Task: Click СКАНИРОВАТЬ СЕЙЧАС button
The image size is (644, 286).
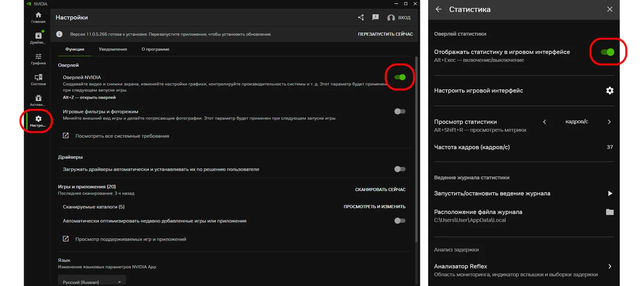Action: point(380,189)
